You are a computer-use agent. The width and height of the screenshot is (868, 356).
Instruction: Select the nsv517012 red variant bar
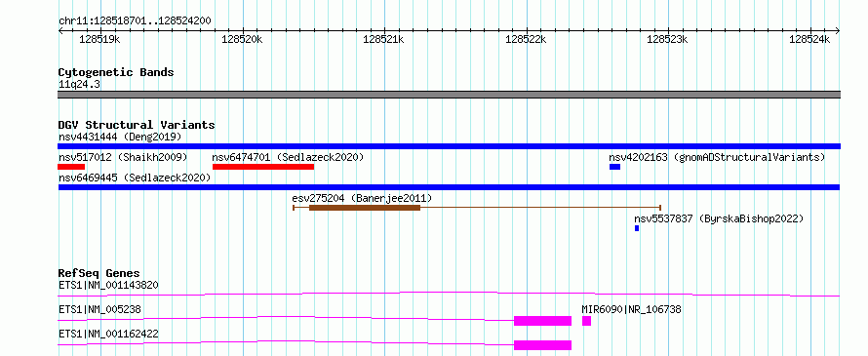71,167
